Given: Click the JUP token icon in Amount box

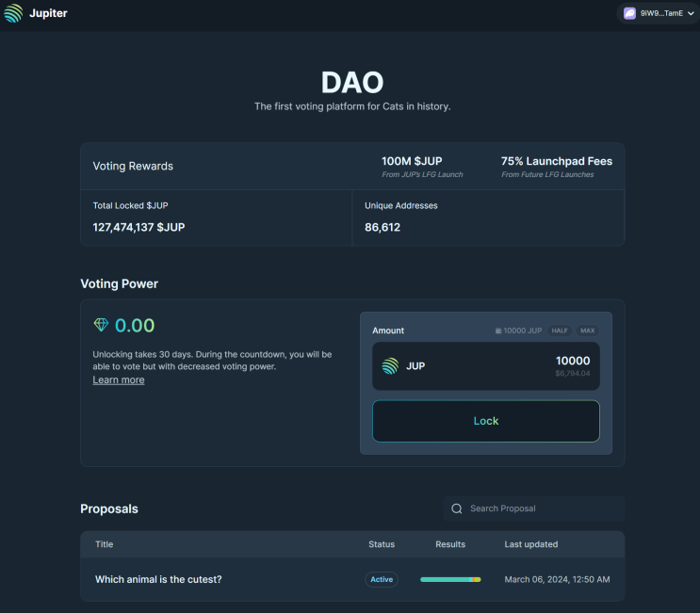Looking at the screenshot, I should [390, 366].
